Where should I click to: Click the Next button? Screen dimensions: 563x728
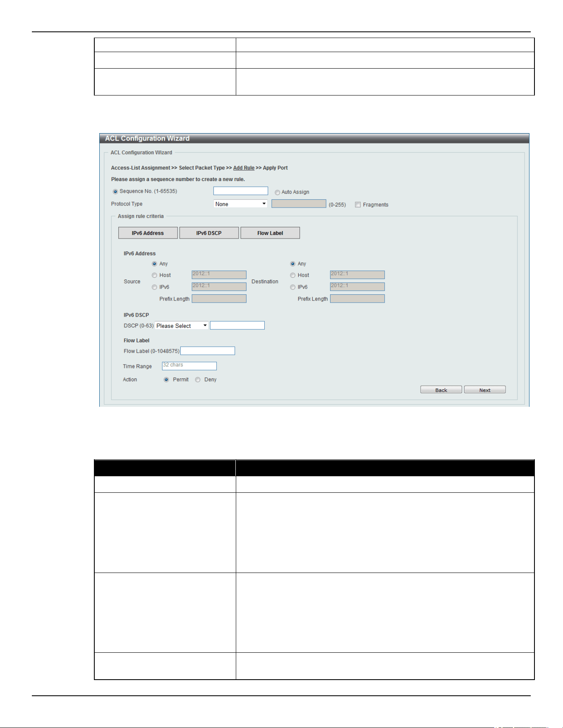485,390
